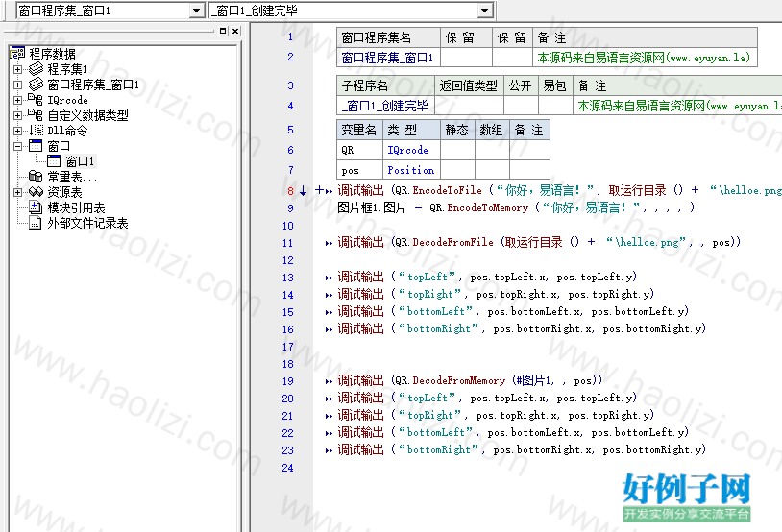The width and height of the screenshot is (782, 532).
Task: Click line number 13 in gutter
Action: [288, 278]
